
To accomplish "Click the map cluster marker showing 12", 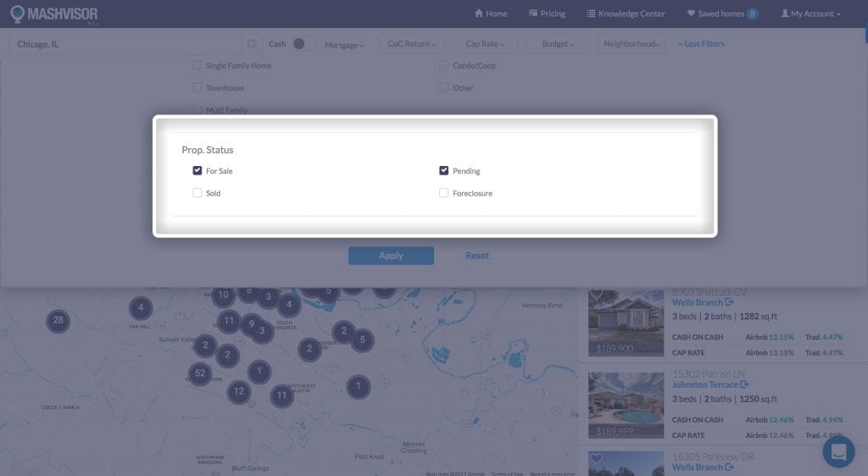I will 239,391.
